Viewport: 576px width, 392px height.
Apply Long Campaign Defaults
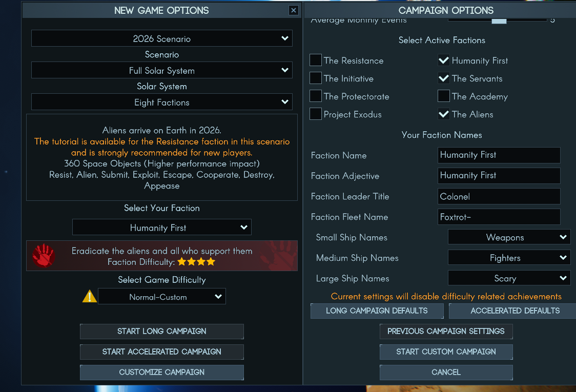[377, 311]
